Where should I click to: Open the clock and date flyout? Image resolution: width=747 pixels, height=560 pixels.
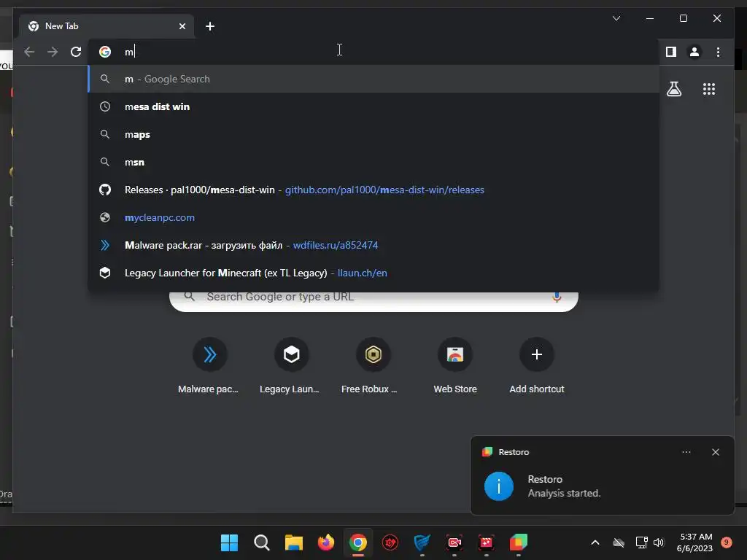pyautogui.click(x=694, y=542)
